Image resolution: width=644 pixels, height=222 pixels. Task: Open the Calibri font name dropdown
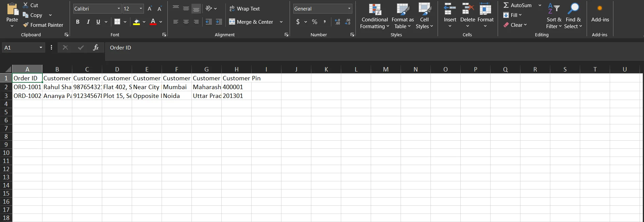[x=119, y=9]
